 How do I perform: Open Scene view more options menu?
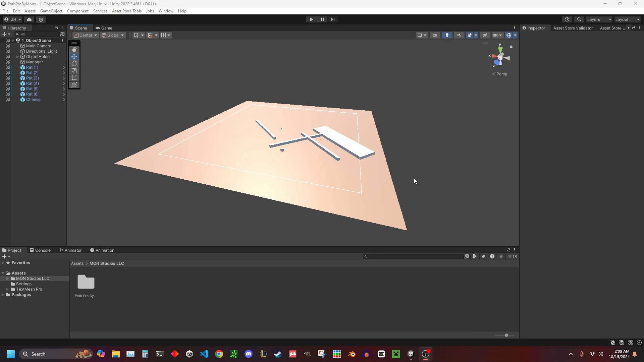coord(515,28)
